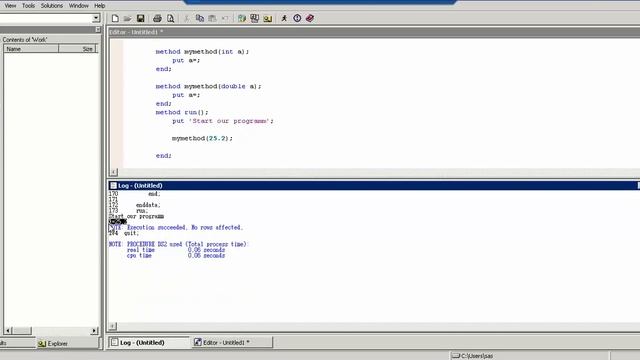Copy selection with the Copy icon
The height and width of the screenshot is (360, 640).
tap(200, 18)
